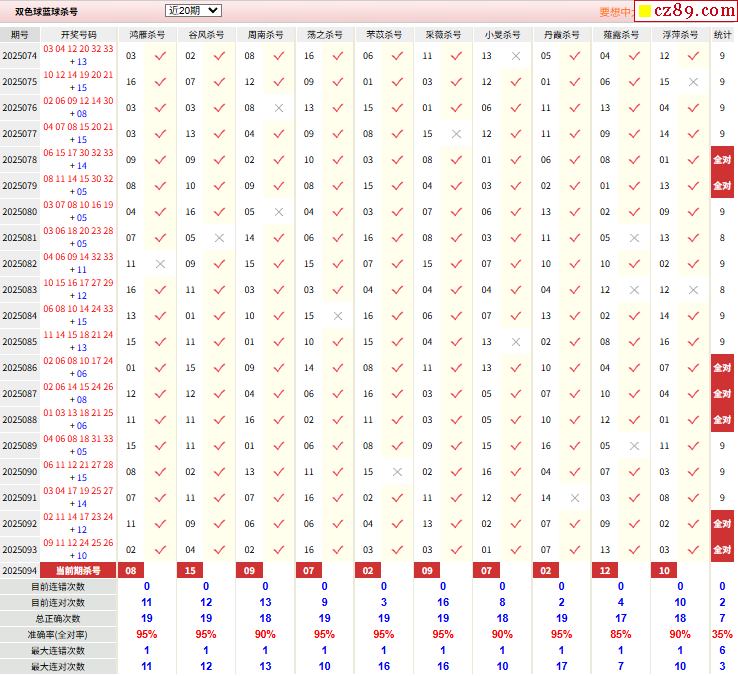The height and width of the screenshot is (676, 738).
Task: Click draw numbers 02 06 09 12 14 30
Action: (78, 101)
